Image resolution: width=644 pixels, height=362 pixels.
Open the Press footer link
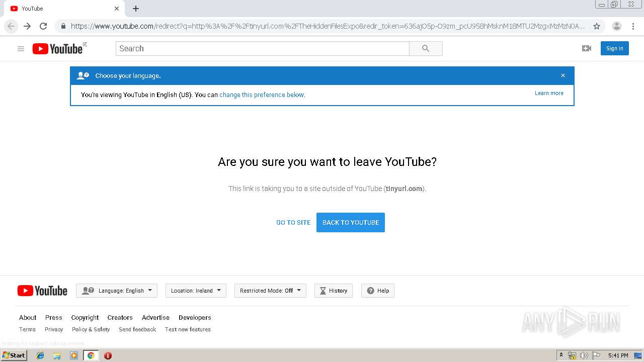coord(54,317)
